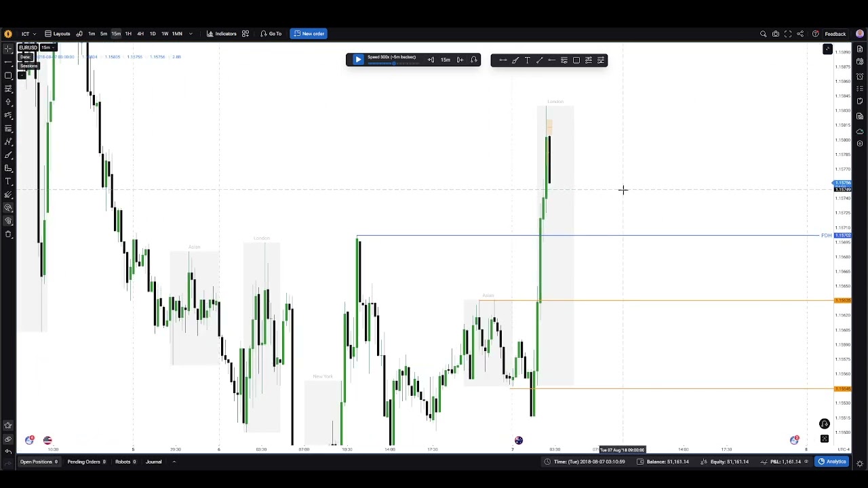868x488 pixels.
Task: Click the play button in replay bar
Action: pos(358,60)
